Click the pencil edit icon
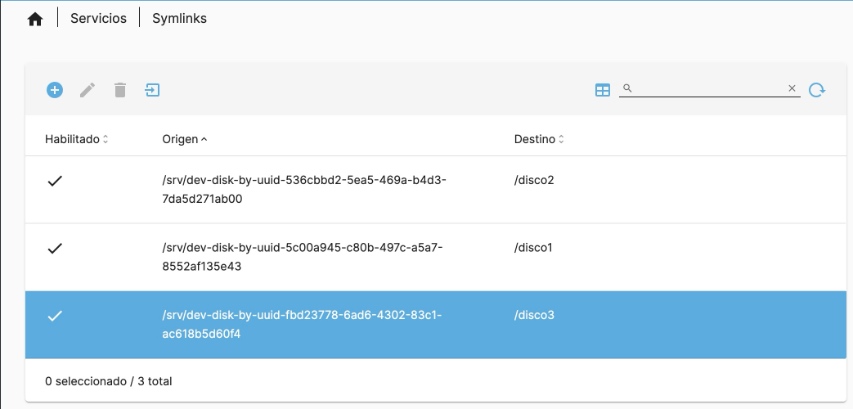The image size is (853, 409). [x=87, y=90]
